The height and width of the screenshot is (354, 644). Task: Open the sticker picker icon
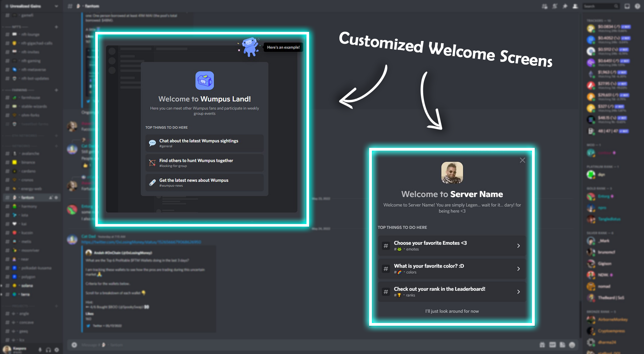pos(562,345)
